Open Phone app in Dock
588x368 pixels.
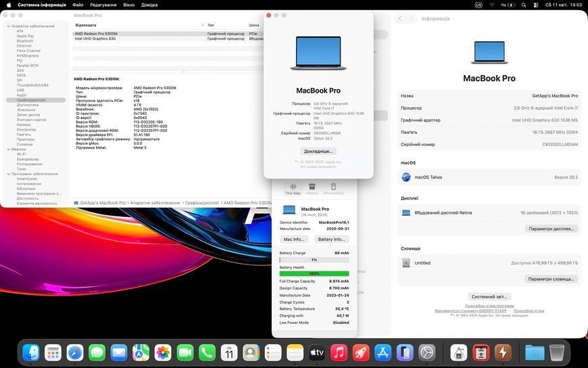[207, 353]
